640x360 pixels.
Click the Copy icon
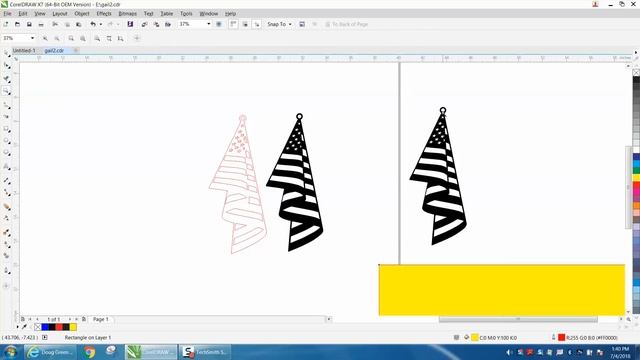click(x=67, y=24)
